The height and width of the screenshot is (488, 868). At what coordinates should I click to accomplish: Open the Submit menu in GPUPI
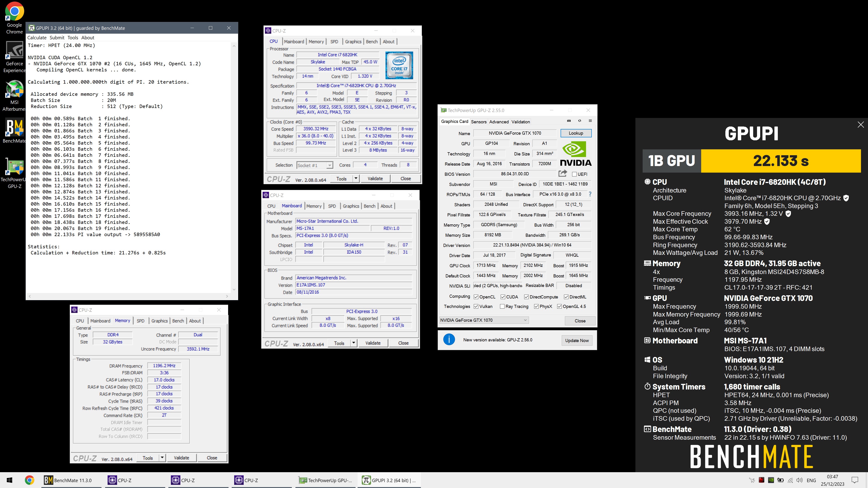tap(57, 38)
